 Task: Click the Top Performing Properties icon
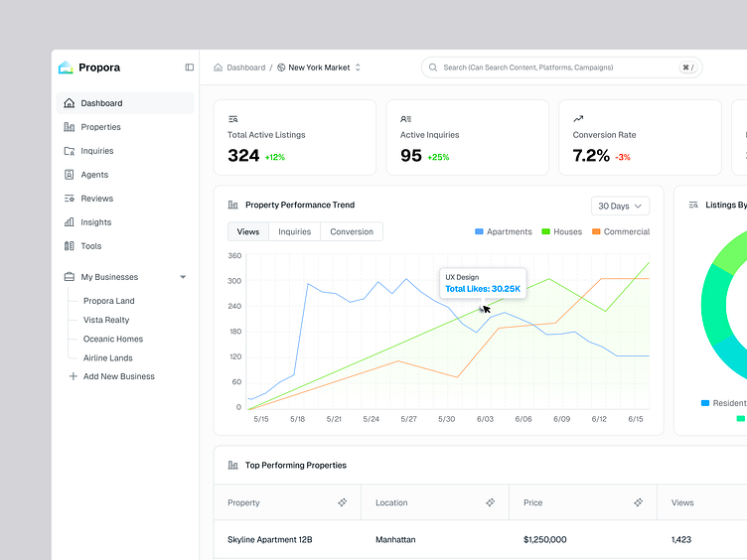(233, 465)
